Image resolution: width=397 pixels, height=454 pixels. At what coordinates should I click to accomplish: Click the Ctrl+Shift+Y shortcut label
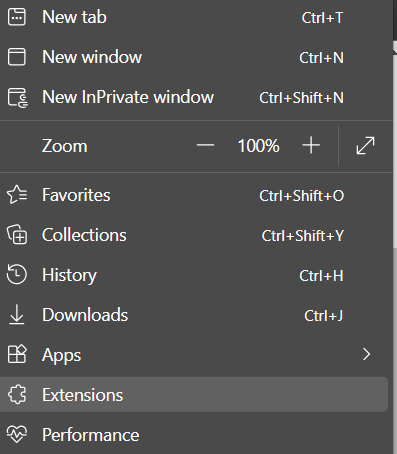click(x=303, y=236)
